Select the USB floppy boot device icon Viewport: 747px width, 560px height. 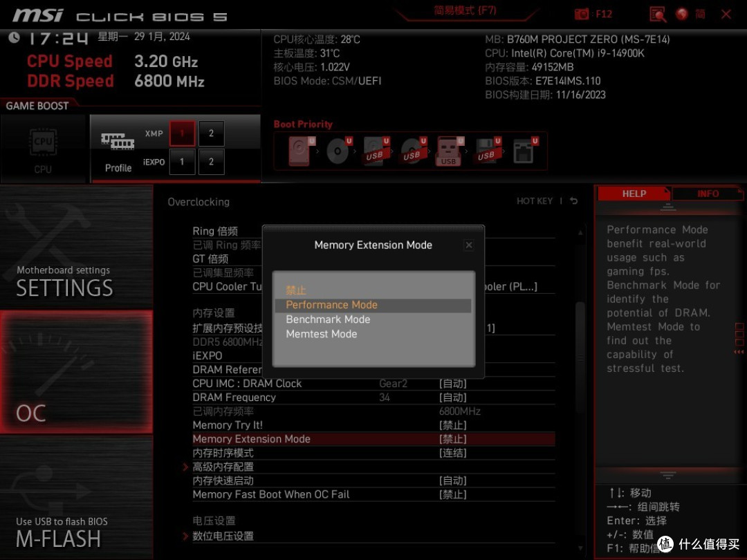coord(488,151)
